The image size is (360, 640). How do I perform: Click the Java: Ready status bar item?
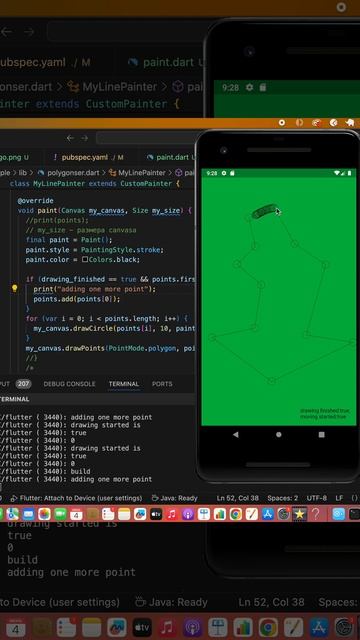coord(174,498)
